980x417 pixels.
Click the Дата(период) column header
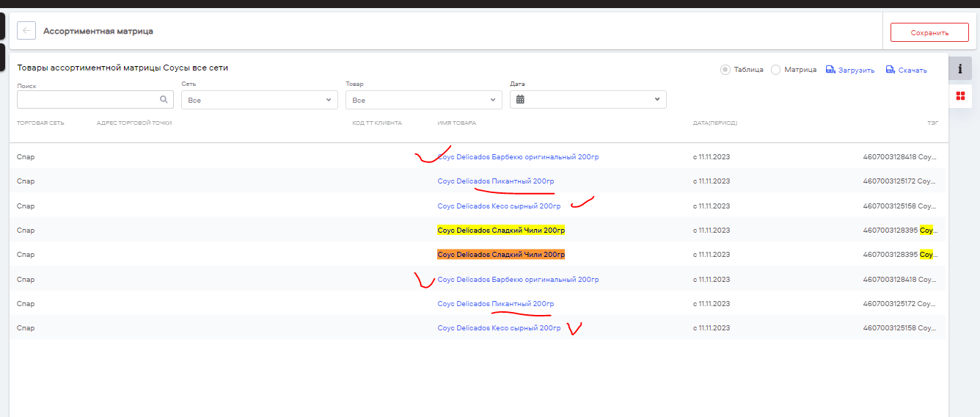715,123
